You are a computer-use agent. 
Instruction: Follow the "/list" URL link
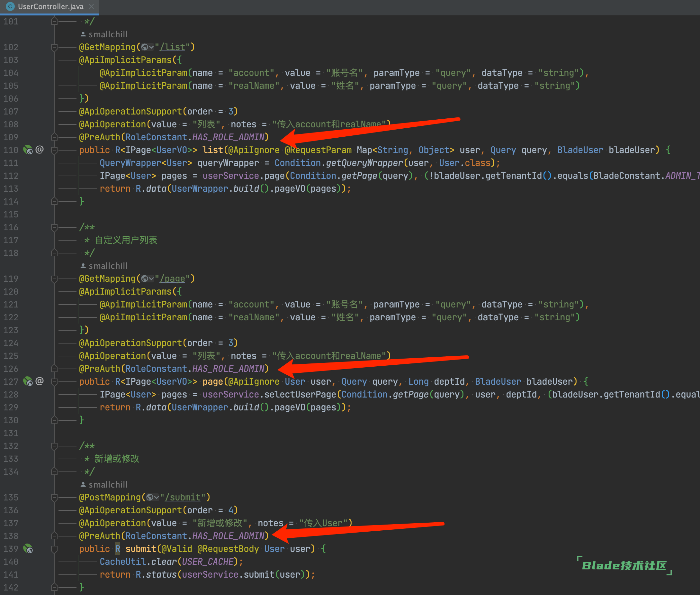tap(173, 47)
